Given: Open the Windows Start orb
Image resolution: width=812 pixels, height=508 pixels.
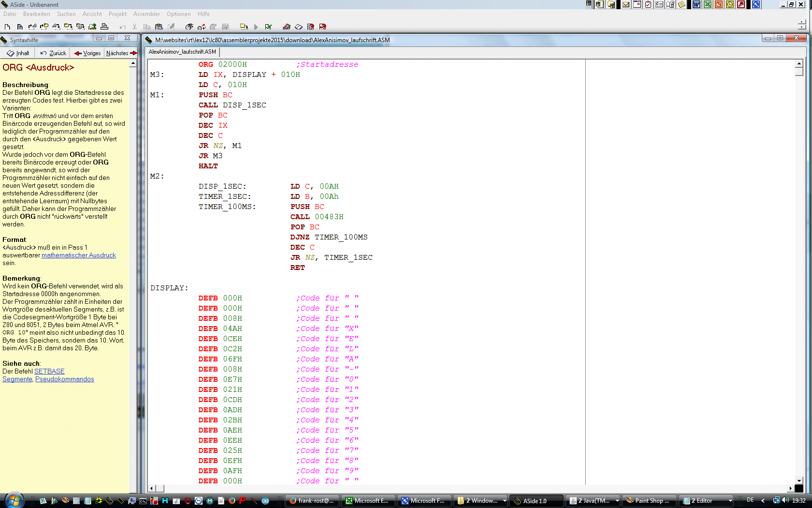Looking at the screenshot, I should point(14,501).
